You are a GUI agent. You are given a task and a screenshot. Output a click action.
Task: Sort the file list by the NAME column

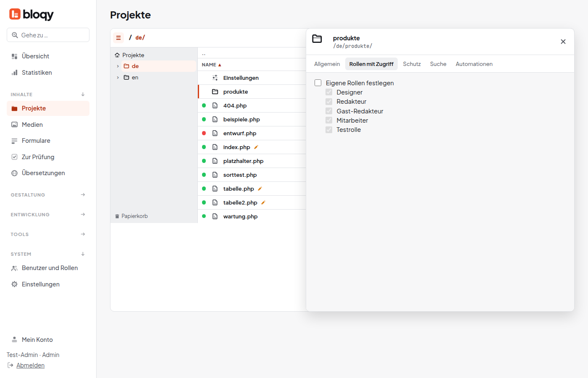coord(211,65)
